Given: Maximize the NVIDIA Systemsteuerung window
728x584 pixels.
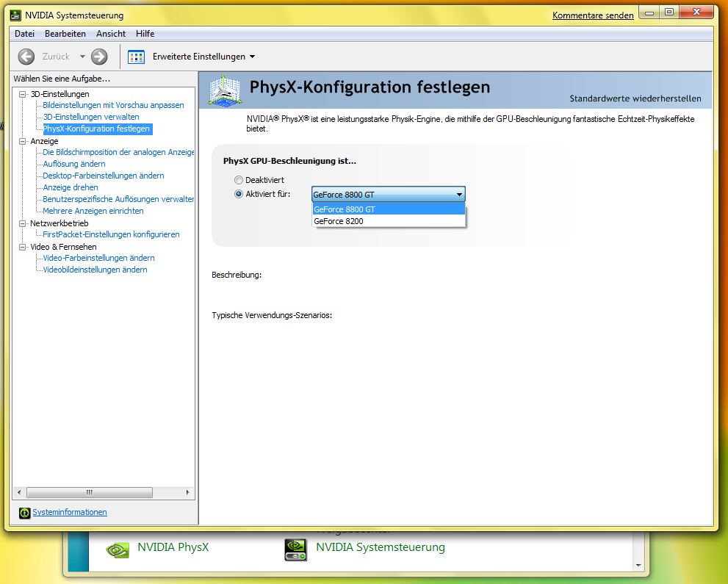Looking at the screenshot, I should pyautogui.click(x=669, y=12).
